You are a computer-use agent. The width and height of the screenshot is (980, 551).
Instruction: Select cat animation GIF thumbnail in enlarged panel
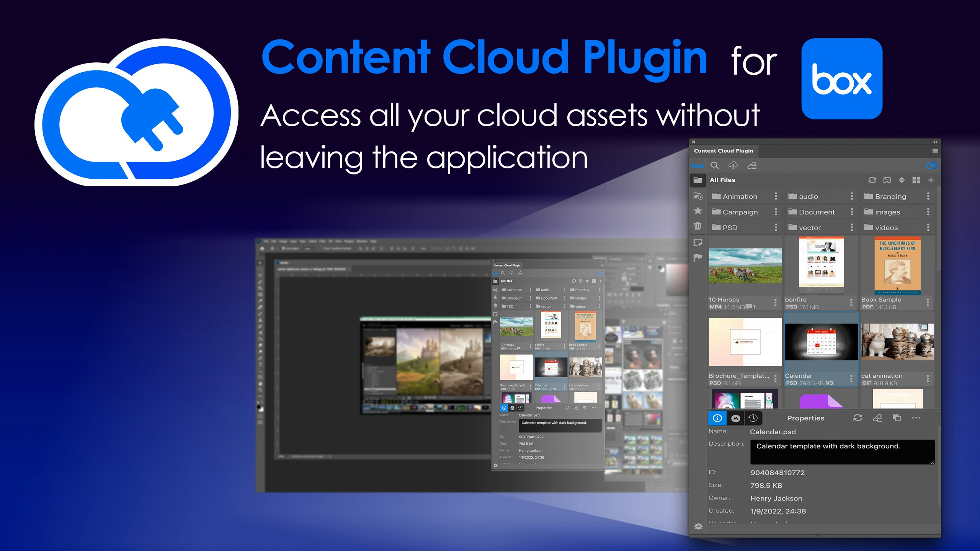(897, 342)
